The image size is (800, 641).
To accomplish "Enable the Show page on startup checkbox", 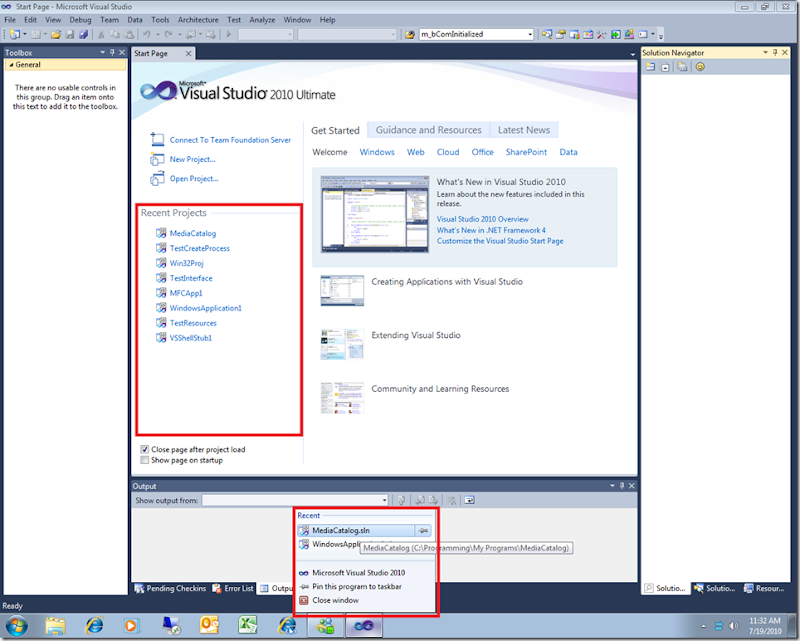I will click(x=144, y=460).
